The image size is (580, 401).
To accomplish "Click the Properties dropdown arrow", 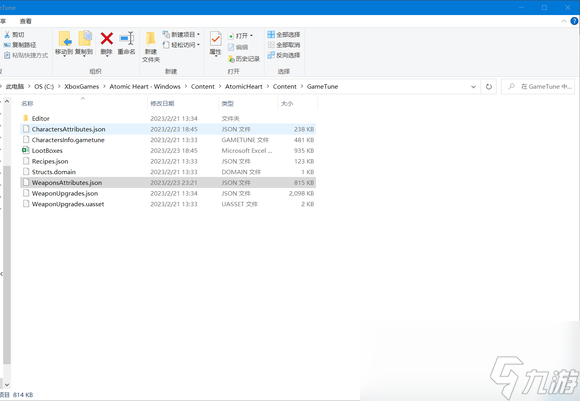I will pyautogui.click(x=215, y=56).
